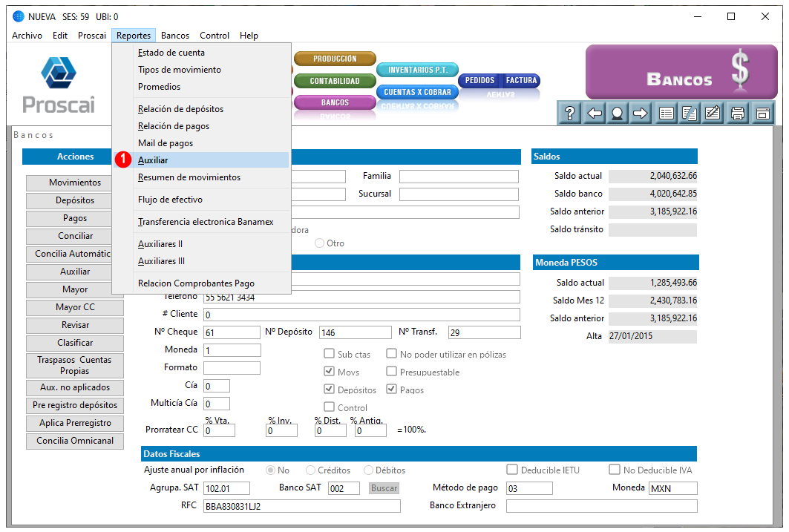Image resolution: width=789 pixels, height=532 pixels.
Task: Click the Buscar button beside Banco SAT
Action: [x=384, y=488]
